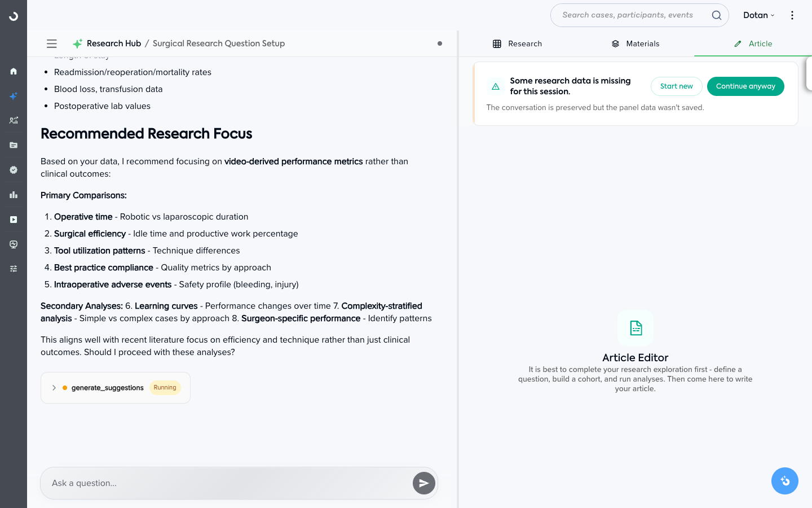Click the 'Primary Comparisons:' label

click(83, 195)
